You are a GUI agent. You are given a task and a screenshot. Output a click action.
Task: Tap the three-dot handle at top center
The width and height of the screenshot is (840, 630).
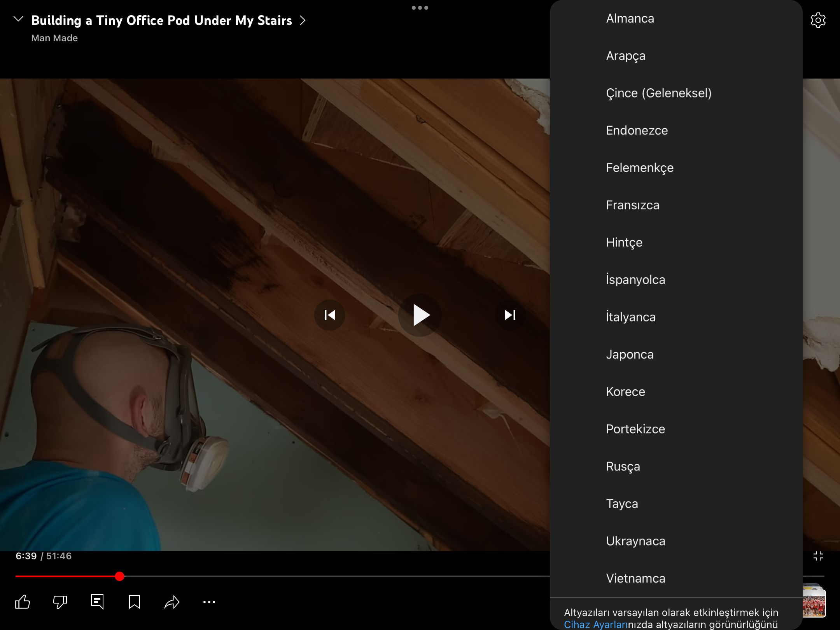420,8
